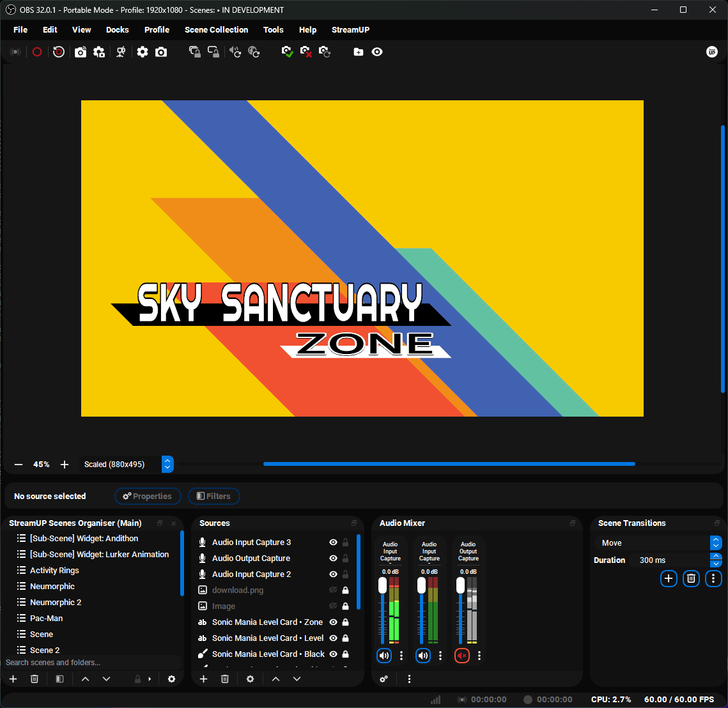The width and height of the screenshot is (728, 708).
Task: Hide the Audio Output Capture source
Action: click(332, 558)
